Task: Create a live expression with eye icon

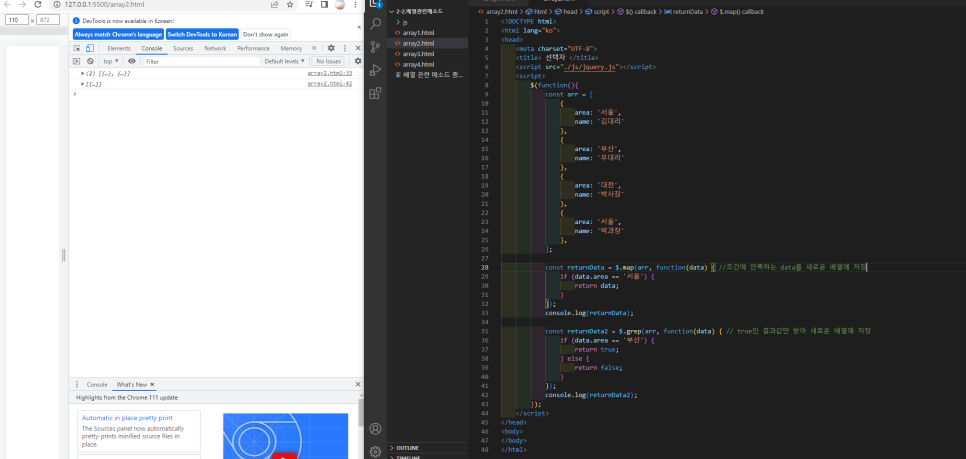Action: click(x=131, y=61)
